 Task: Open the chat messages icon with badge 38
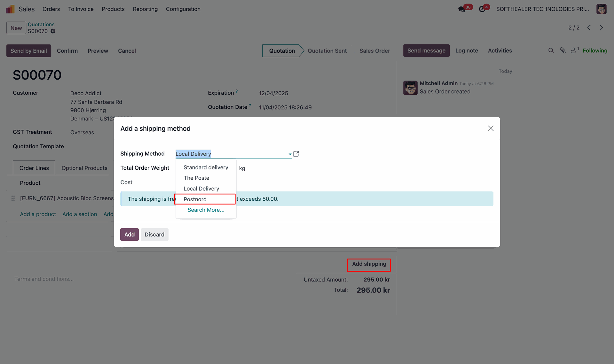click(461, 9)
